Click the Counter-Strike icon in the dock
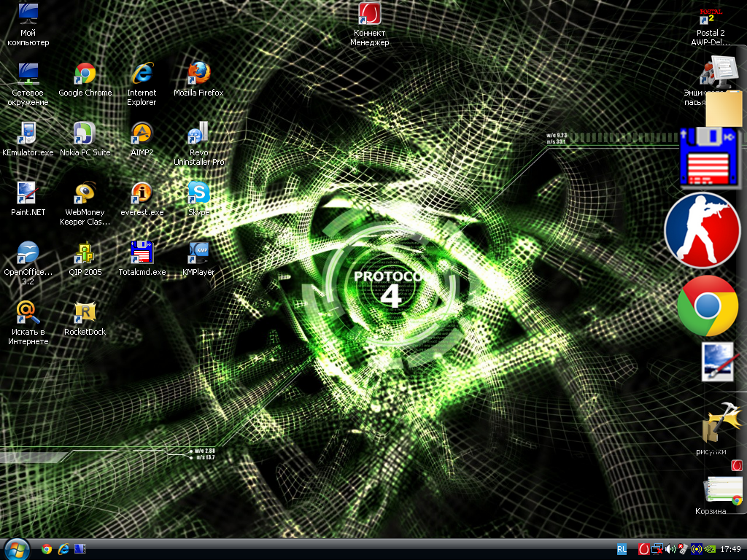Viewport: 747px width, 560px height. (703, 230)
